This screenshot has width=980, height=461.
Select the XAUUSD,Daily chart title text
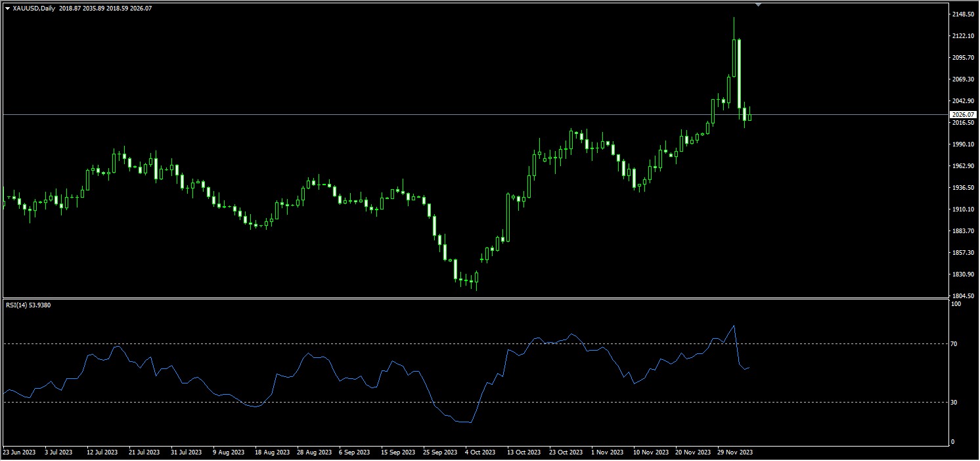tap(33, 9)
